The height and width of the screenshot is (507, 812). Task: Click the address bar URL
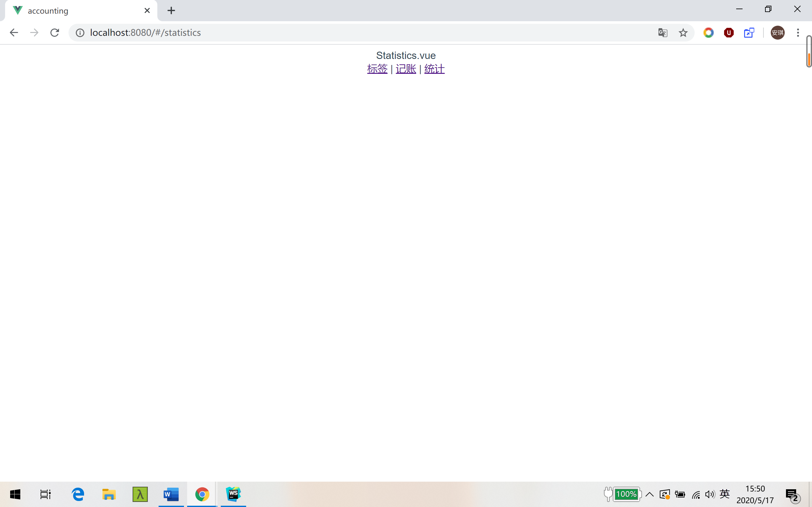[145, 33]
